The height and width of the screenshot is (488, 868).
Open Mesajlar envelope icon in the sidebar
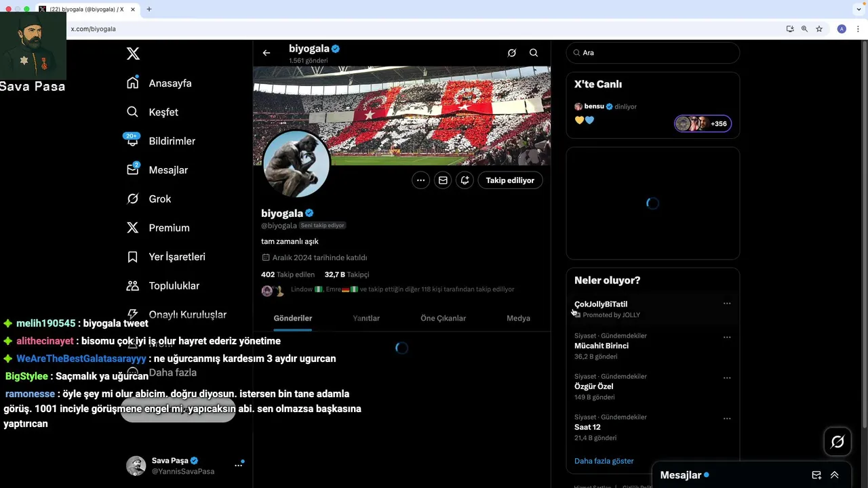coord(133,169)
